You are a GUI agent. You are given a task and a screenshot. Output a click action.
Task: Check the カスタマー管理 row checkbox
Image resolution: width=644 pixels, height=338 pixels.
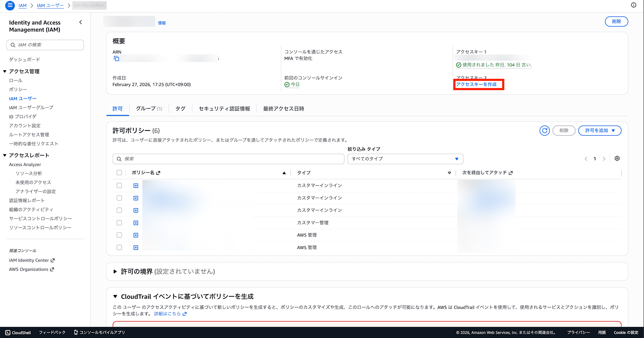point(119,223)
